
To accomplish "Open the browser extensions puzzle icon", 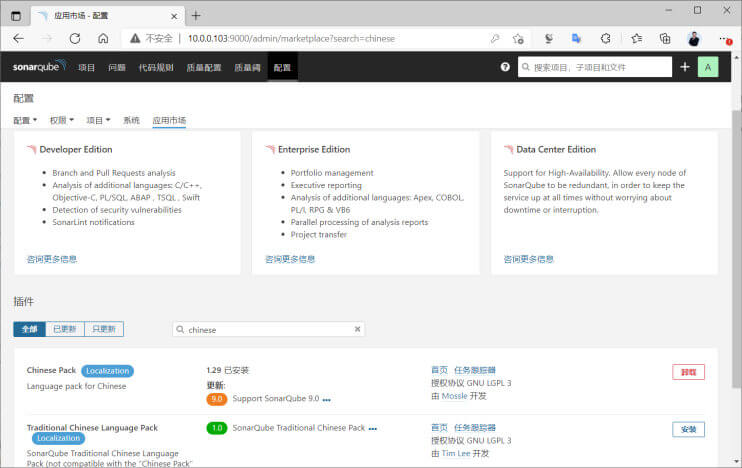I will 606,38.
